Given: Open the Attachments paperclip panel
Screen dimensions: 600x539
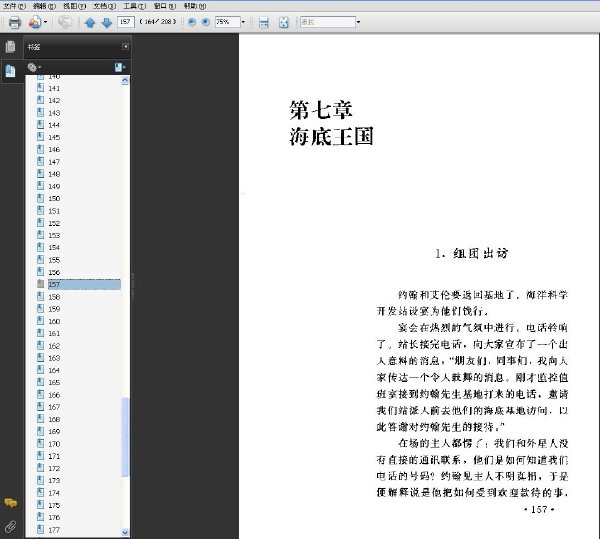Looking at the screenshot, I should click(10, 527).
